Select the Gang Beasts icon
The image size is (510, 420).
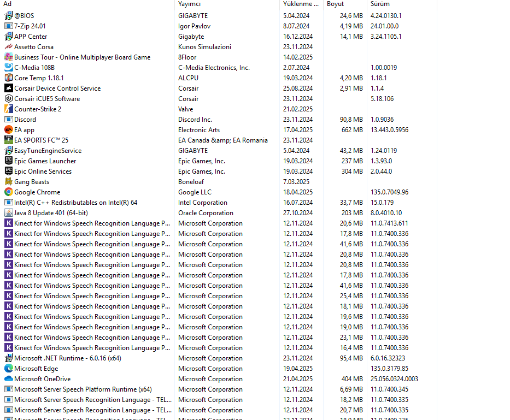pos(9,182)
